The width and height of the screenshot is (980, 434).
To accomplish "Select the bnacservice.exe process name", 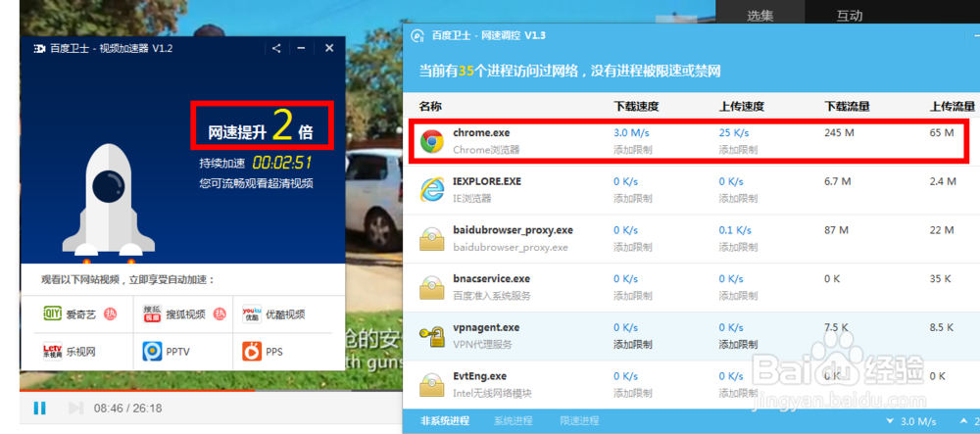I will pos(491,279).
